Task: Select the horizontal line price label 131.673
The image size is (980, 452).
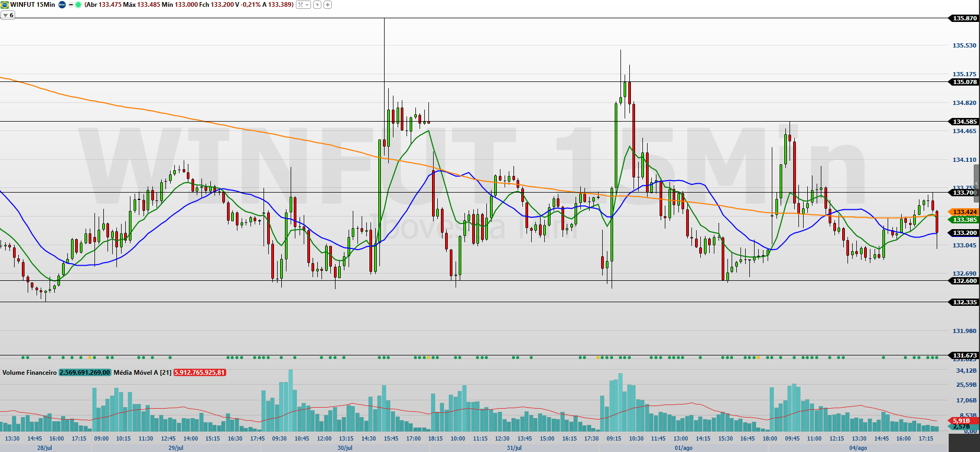Action: tap(963, 355)
